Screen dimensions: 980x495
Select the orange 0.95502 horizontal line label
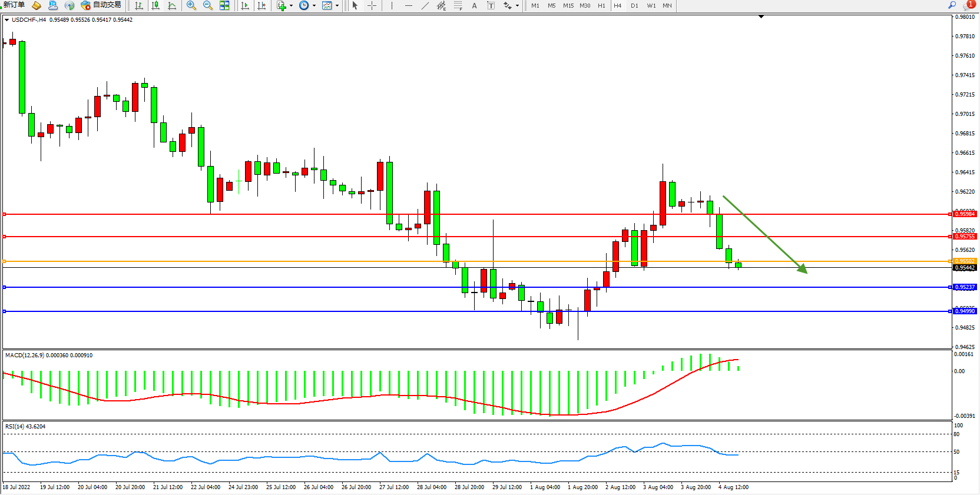click(x=964, y=261)
